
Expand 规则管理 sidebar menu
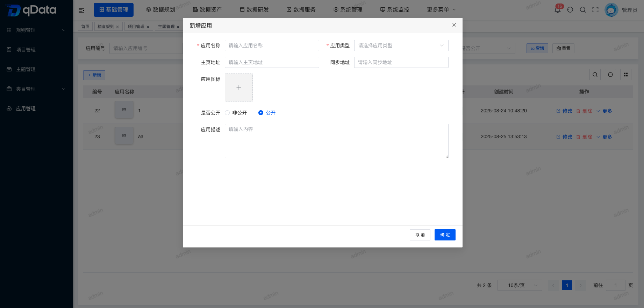tap(36, 30)
